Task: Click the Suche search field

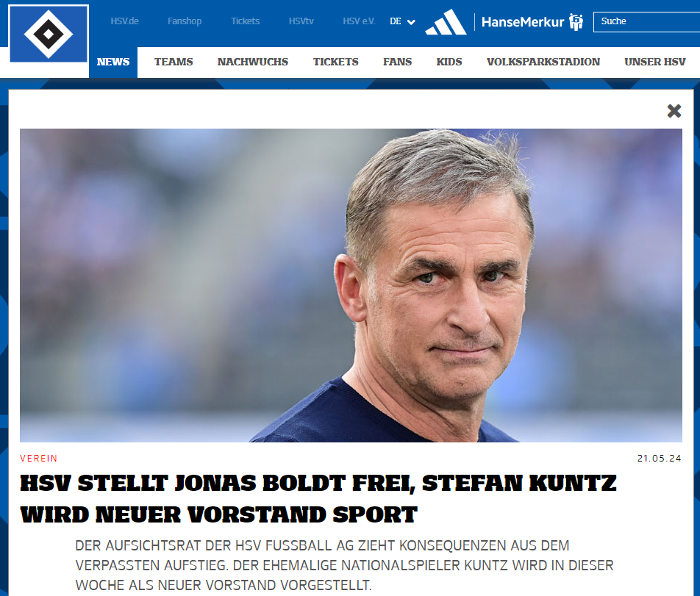Action: pos(646,21)
